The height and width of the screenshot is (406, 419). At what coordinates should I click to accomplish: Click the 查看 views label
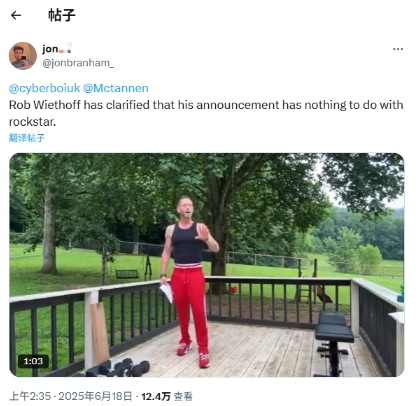[x=183, y=396]
